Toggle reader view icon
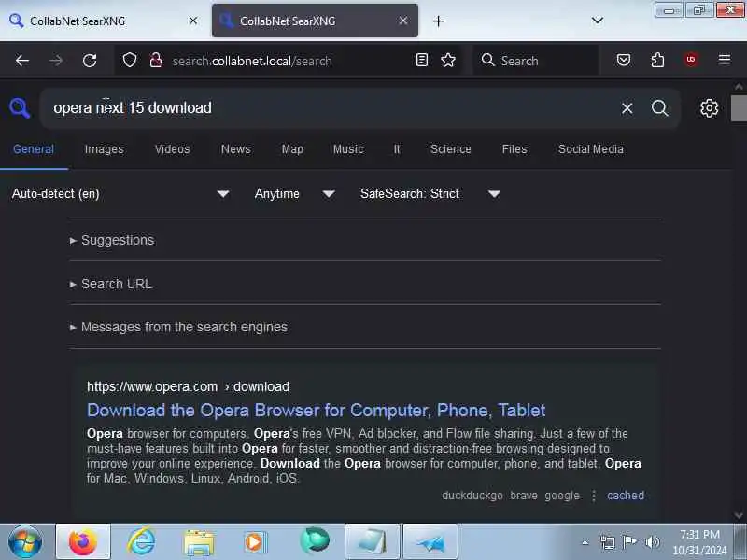 (422, 60)
